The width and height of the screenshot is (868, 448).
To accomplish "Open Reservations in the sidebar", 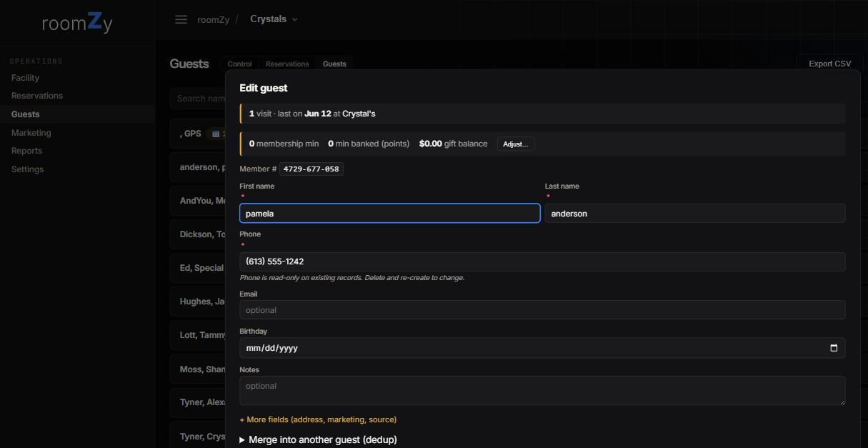I will pos(37,96).
